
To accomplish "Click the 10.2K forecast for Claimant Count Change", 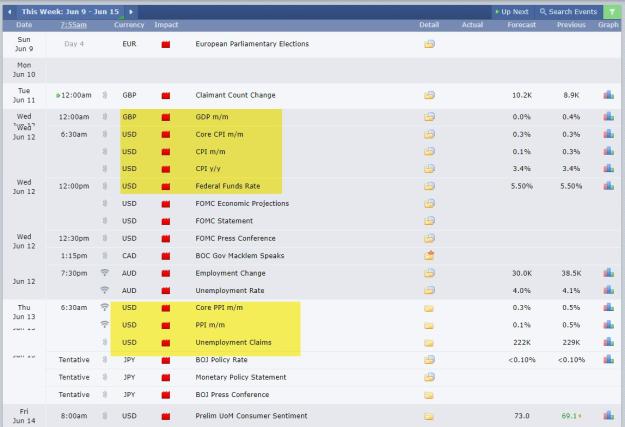I will click(x=522, y=95).
